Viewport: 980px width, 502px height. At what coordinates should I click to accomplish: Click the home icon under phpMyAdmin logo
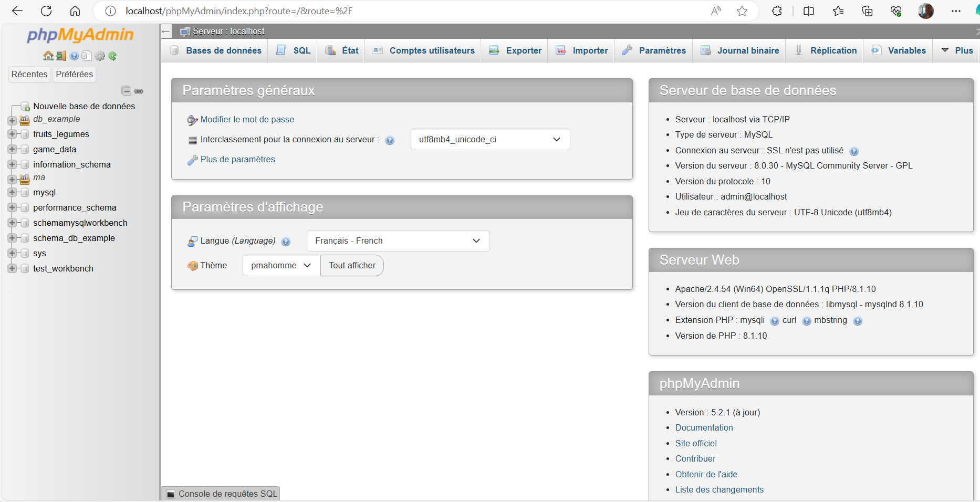tap(48, 56)
